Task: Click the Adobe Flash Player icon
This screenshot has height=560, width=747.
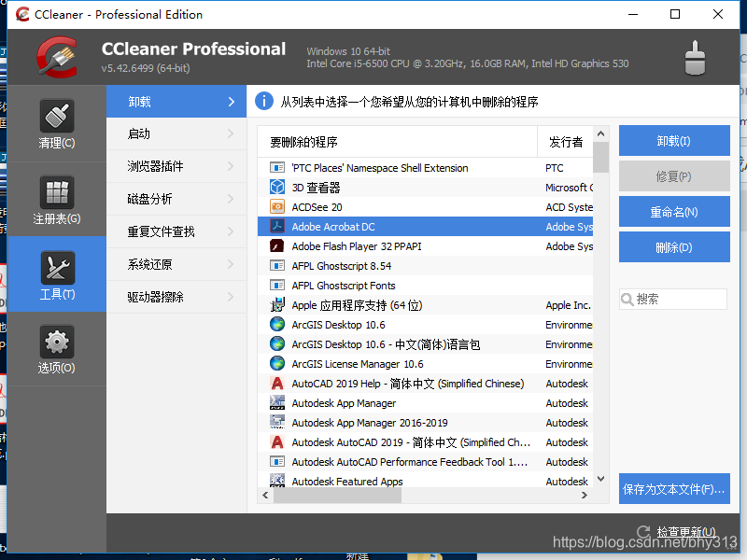Action: (277, 245)
